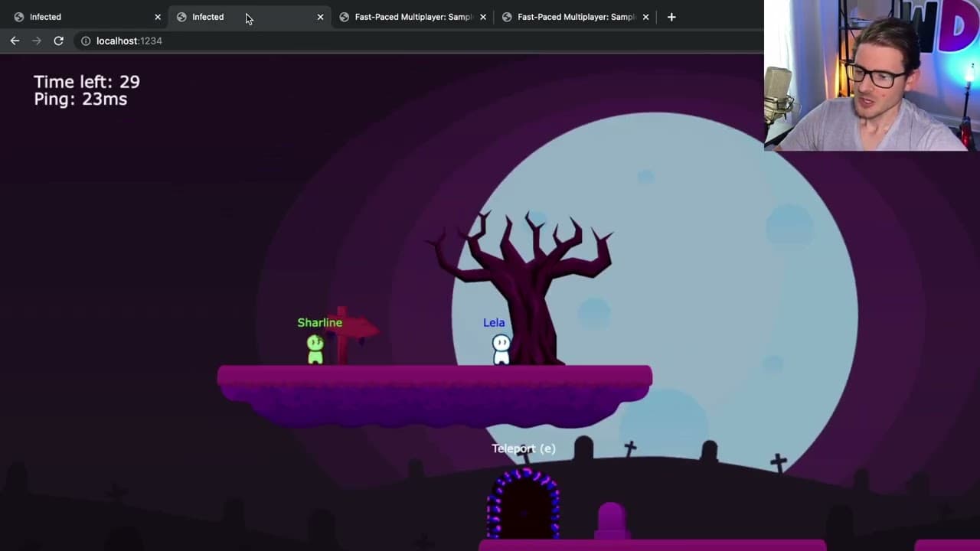Click the globe favicon on first Infected tab

[x=19, y=17]
